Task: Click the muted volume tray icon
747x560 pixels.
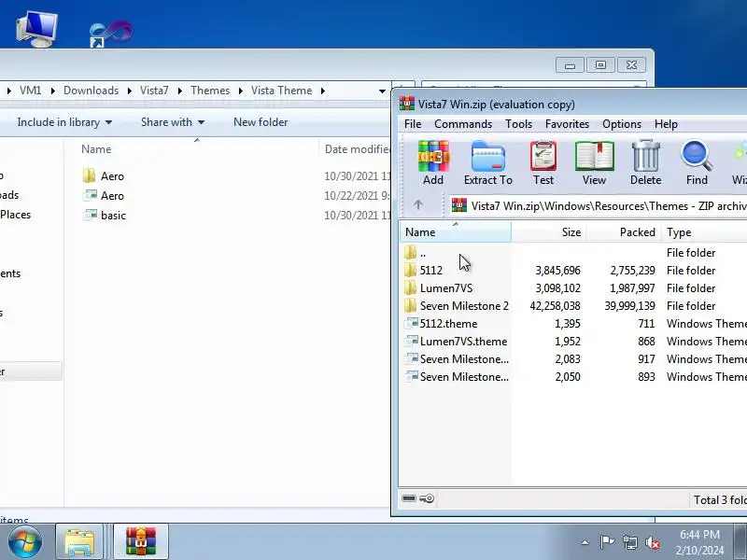Action: pos(653,542)
